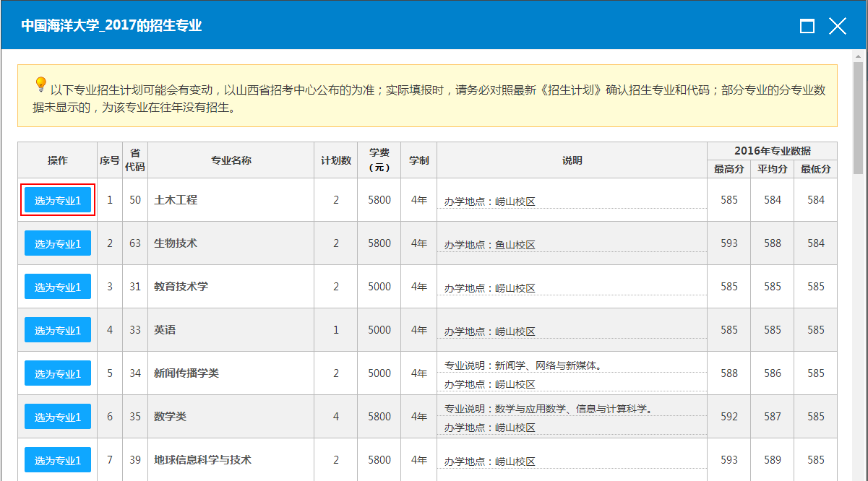Click the 专业名称 column header
868x481 pixels.
click(231, 160)
